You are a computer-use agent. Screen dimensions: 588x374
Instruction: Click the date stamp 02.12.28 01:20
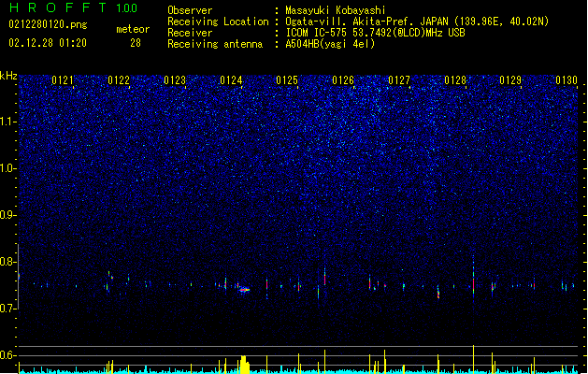click(x=48, y=43)
